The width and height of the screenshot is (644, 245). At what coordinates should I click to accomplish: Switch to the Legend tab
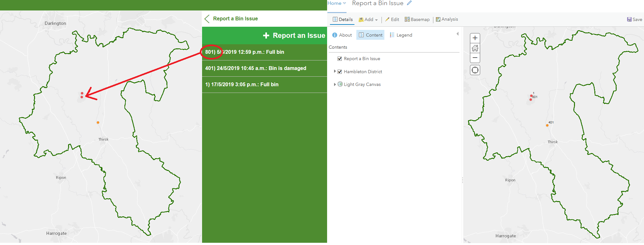401,35
